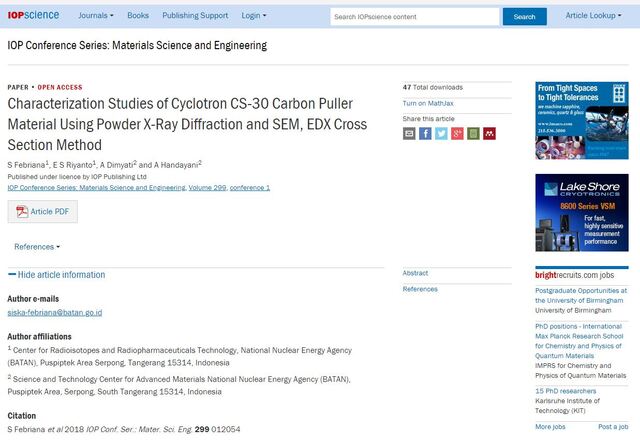The image size is (640, 443).
Task: Open the Books menu item
Action: pos(138,16)
